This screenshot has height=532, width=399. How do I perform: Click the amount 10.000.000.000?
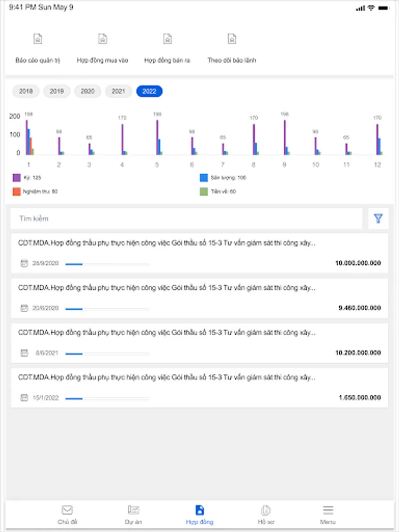[x=358, y=263]
